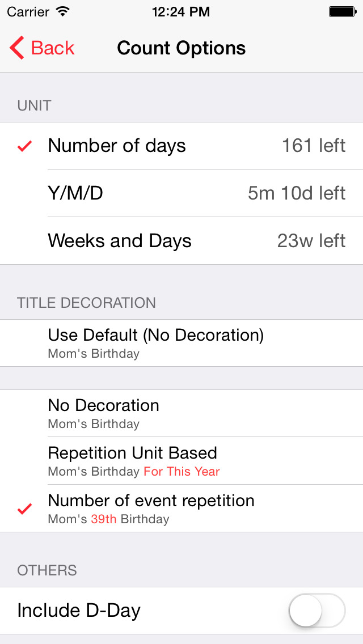Image resolution: width=363 pixels, height=644 pixels.
Task: Toggle the Include D-Day switch
Action: (x=316, y=611)
